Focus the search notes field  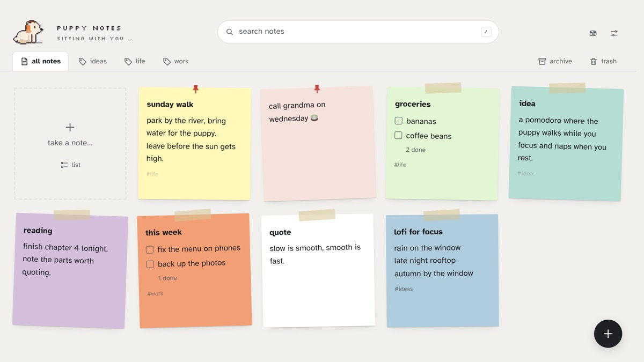pos(358,32)
